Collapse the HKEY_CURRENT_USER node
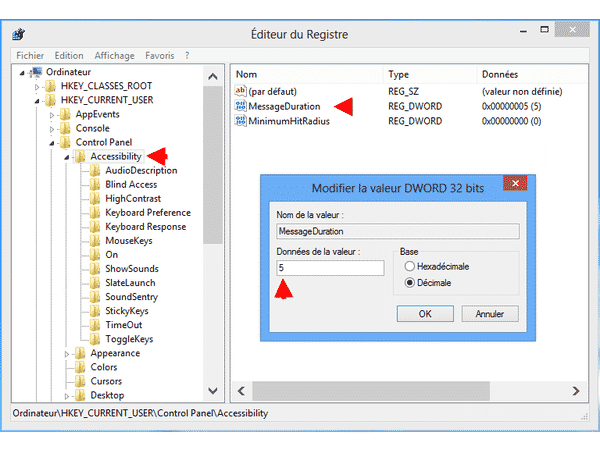This screenshot has width=600, height=450. 37,101
